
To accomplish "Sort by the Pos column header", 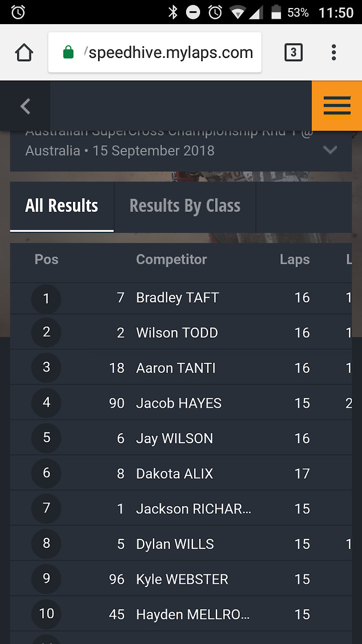I will 47,260.
